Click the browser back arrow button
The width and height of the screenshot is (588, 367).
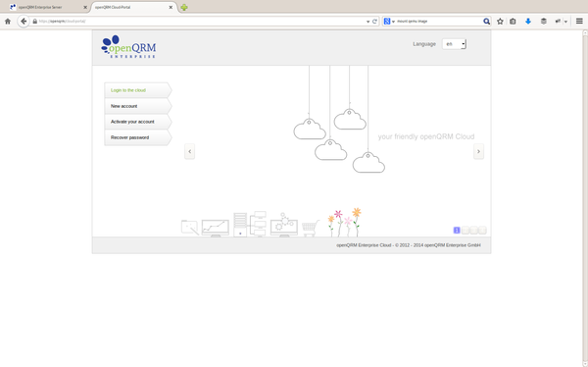pos(24,22)
